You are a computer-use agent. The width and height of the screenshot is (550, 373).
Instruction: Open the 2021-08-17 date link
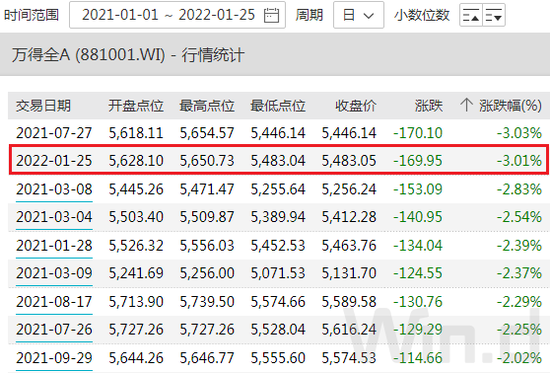pyautogui.click(x=54, y=302)
